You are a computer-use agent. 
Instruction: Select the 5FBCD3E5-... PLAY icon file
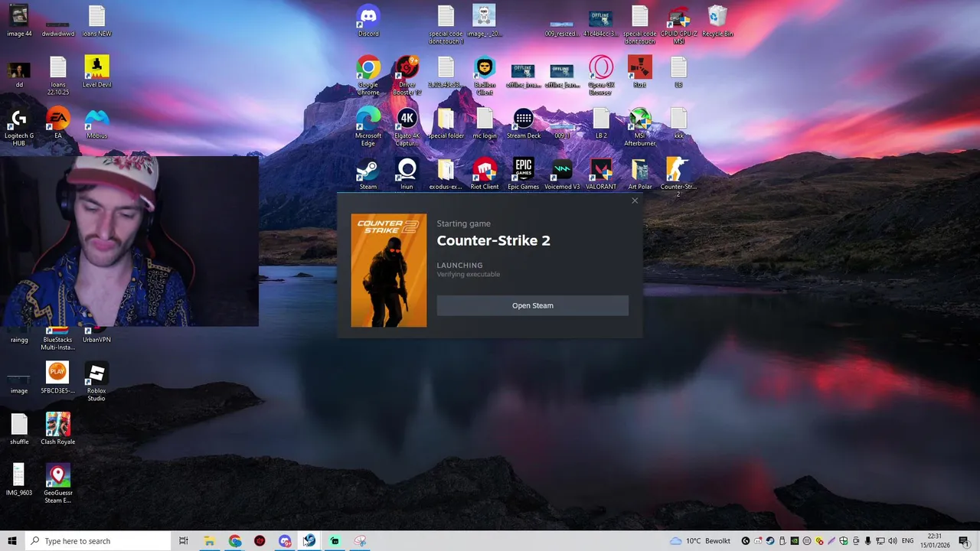[x=57, y=378]
